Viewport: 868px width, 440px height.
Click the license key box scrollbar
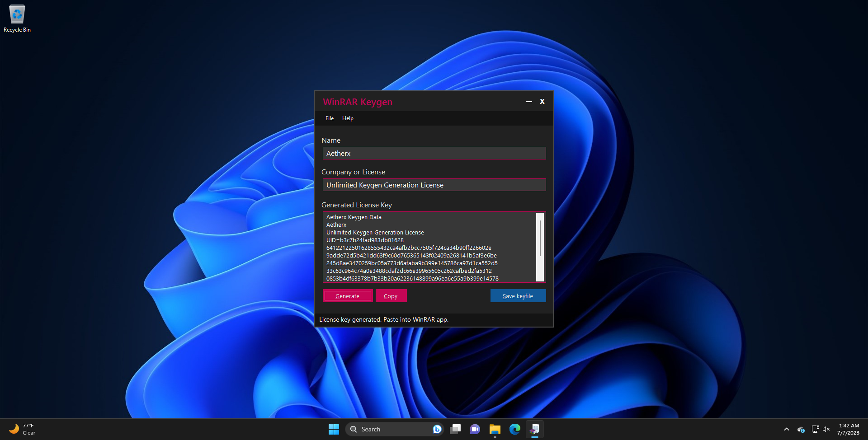[540, 247]
